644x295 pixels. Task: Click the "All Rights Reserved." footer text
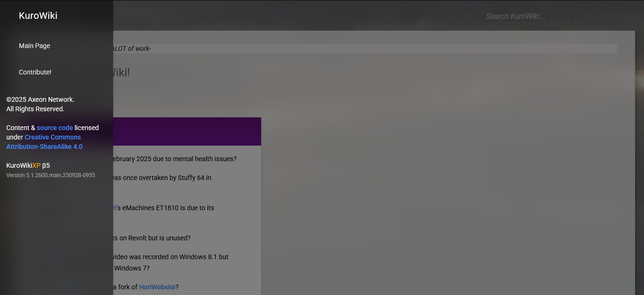(x=35, y=109)
